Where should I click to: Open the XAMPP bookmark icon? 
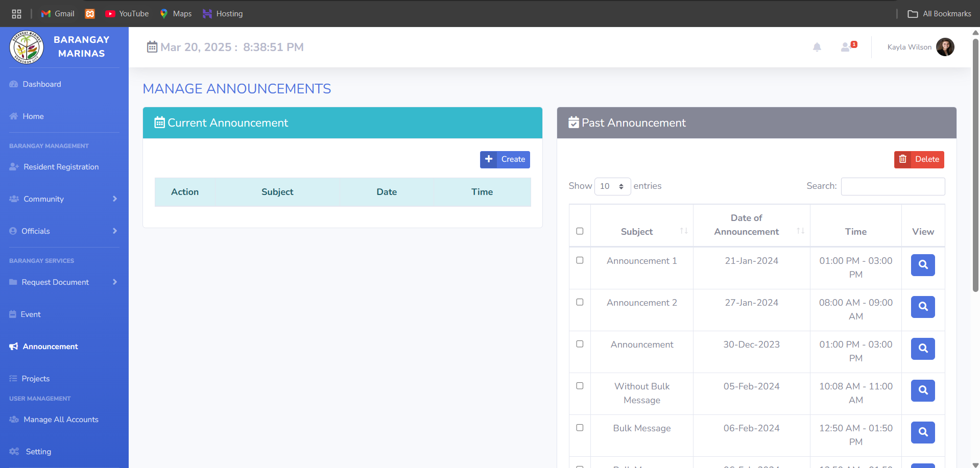pos(90,14)
